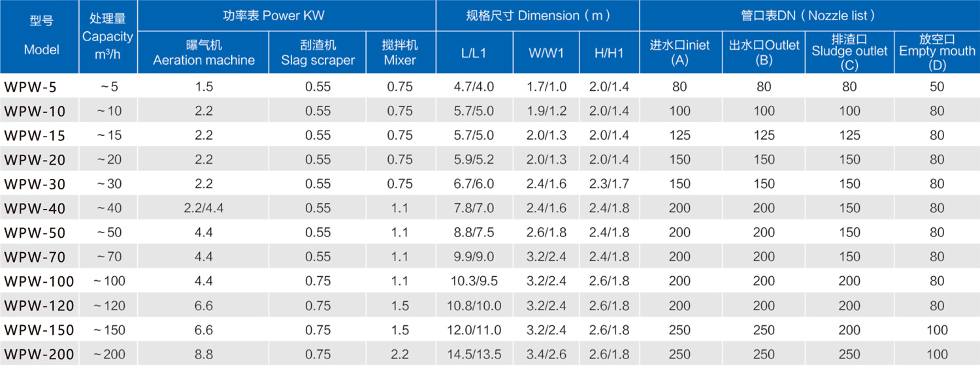This screenshot has width=980, height=365.
Task: Click the WPW-200 model row label
Action: (x=39, y=355)
